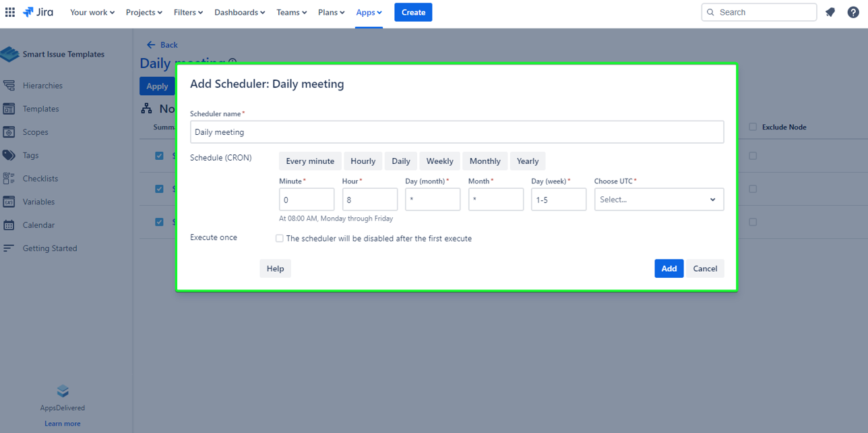Click the notifications bell icon

(830, 12)
